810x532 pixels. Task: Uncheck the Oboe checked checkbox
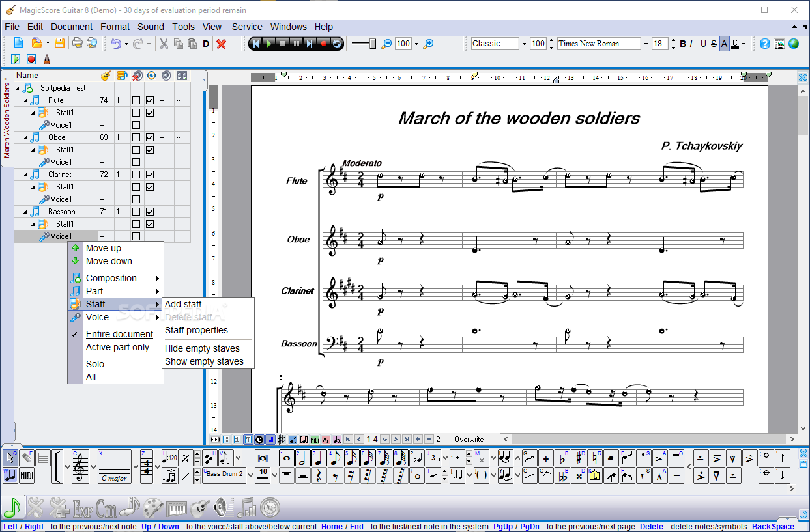click(150, 137)
